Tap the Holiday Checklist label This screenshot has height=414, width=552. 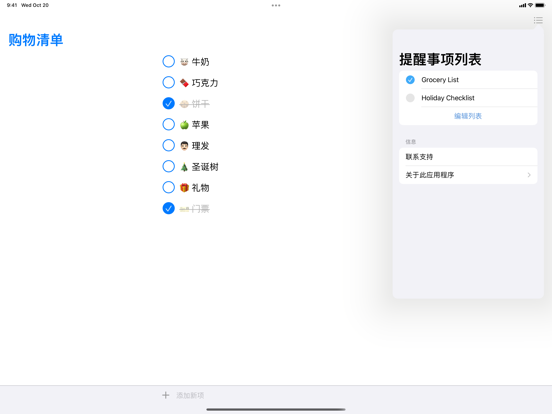click(448, 98)
